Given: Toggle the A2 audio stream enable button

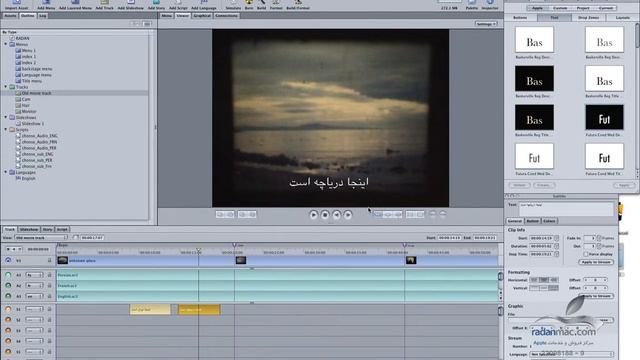Looking at the screenshot, I should (8, 286).
